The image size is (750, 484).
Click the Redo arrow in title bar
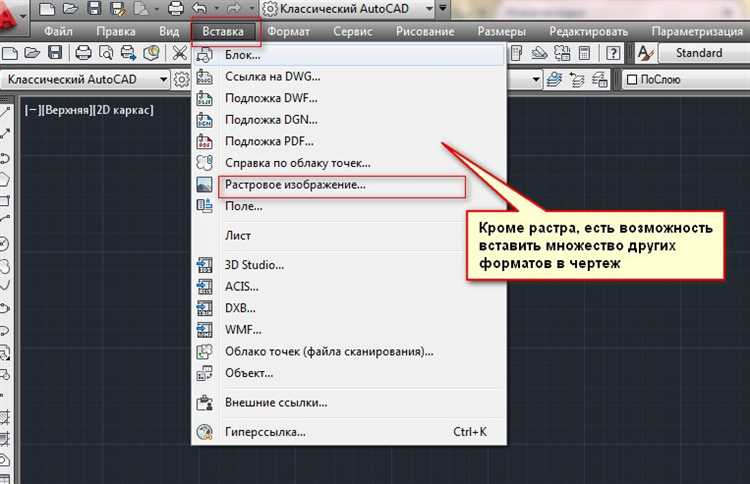click(234, 8)
